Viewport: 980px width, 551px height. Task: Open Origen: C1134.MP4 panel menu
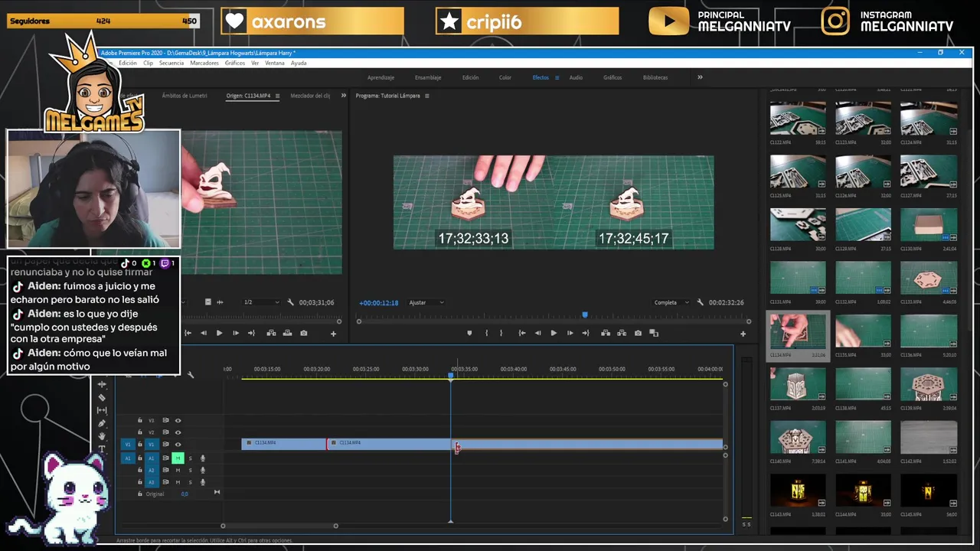coord(277,96)
